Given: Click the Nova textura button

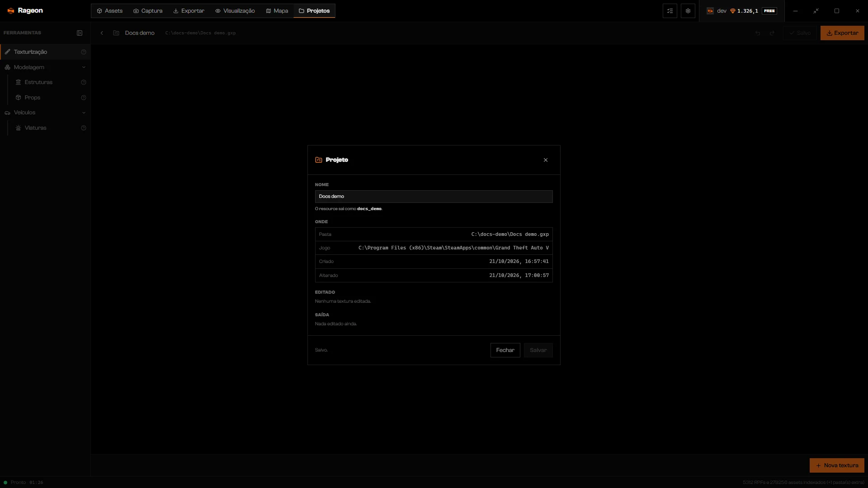Looking at the screenshot, I should tap(837, 465).
